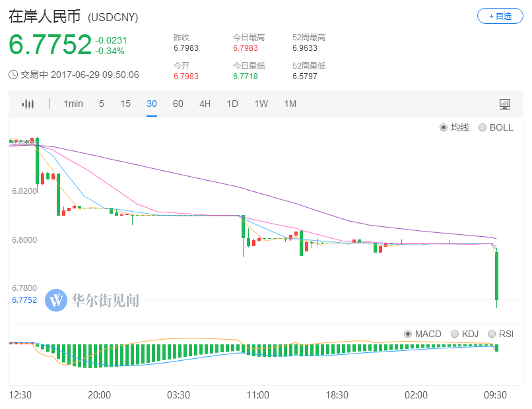Add USDCNY to watchlist via +自选 button
This screenshot has height=409, width=532.
[500, 16]
